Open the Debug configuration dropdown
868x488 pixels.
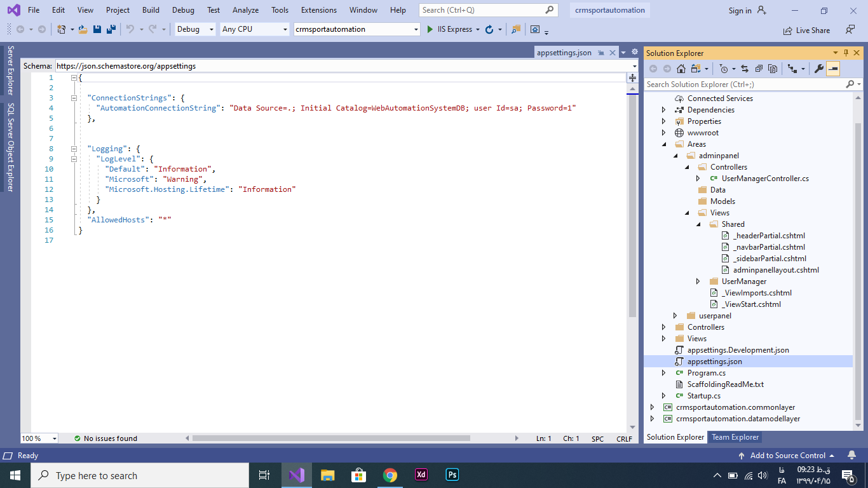coord(195,29)
